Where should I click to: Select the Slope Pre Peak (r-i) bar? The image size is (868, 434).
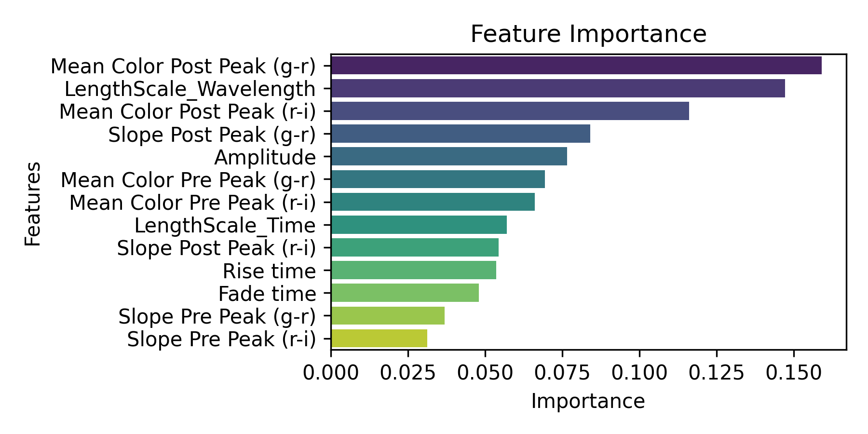(x=379, y=339)
